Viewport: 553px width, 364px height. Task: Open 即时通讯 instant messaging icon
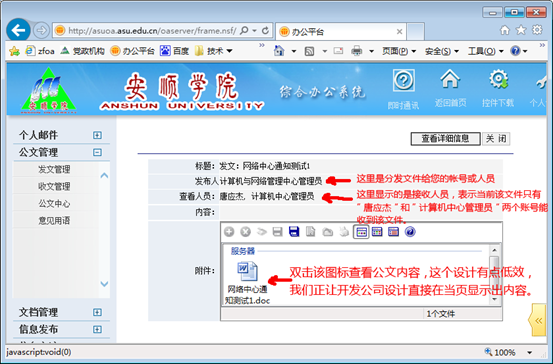403,80
